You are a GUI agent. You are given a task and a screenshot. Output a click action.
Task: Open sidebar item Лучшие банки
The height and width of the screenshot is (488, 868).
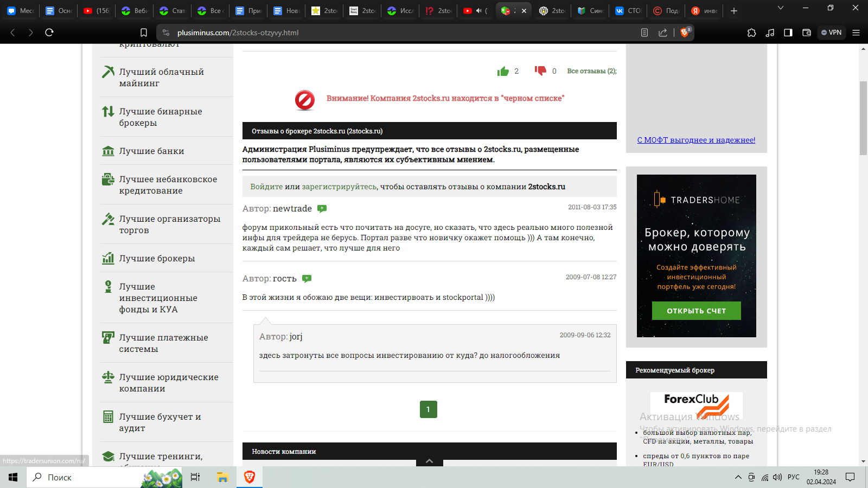click(167, 151)
